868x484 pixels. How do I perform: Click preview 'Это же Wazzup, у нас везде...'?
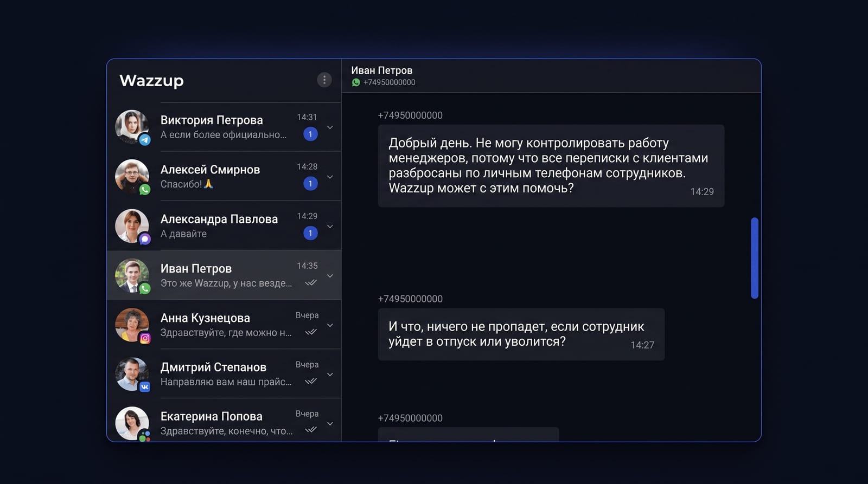pyautogui.click(x=226, y=283)
